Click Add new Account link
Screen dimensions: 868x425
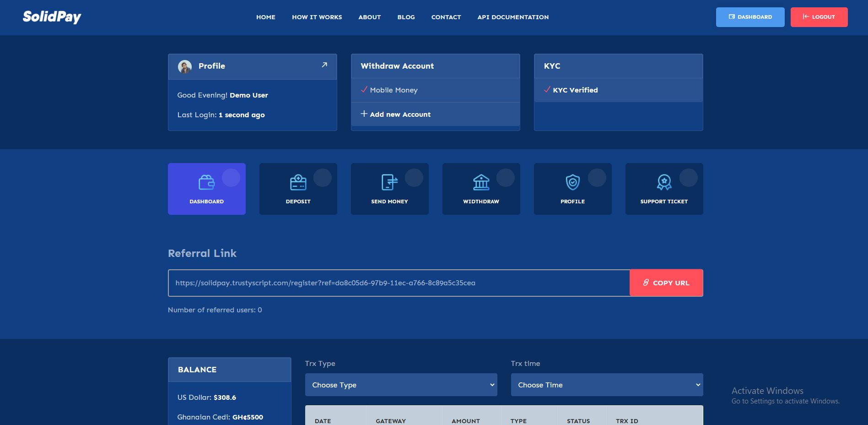[x=400, y=114]
